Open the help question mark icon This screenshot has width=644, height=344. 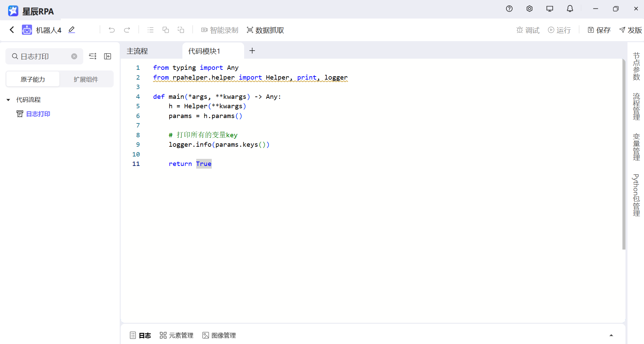509,9
